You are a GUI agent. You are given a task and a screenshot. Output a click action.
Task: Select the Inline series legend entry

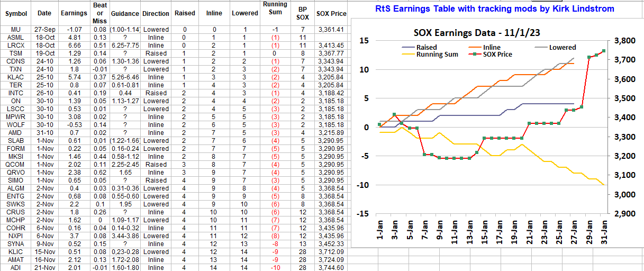(492, 47)
